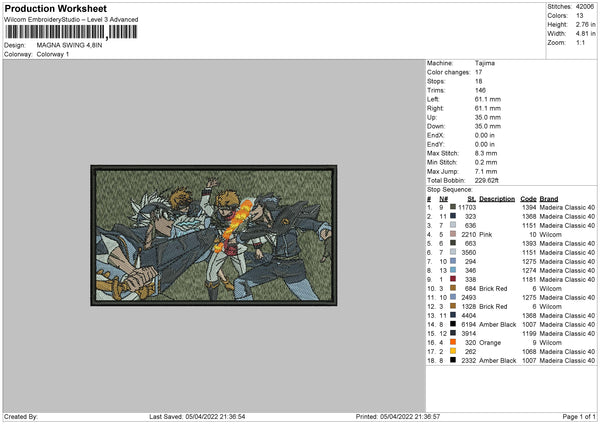Viewport: 600px width, 424px height.
Task: Click the 'N#' column header
Action: [443, 199]
